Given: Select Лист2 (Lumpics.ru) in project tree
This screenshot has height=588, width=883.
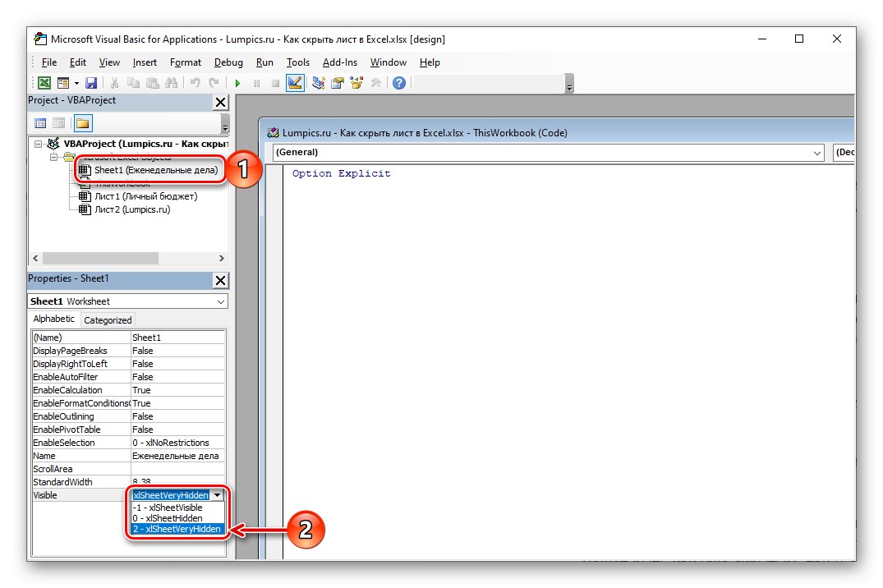Looking at the screenshot, I should tap(132, 209).
